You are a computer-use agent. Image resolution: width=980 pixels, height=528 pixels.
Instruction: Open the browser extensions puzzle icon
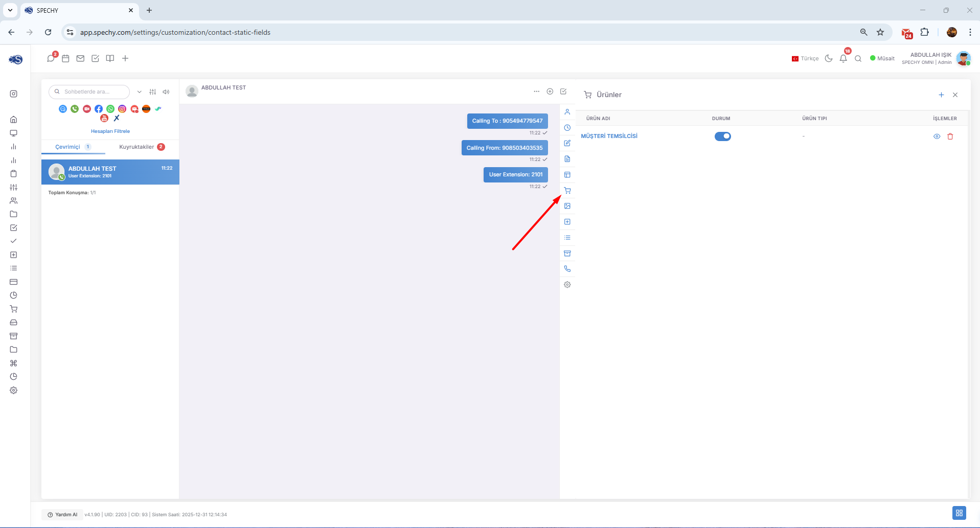(925, 32)
